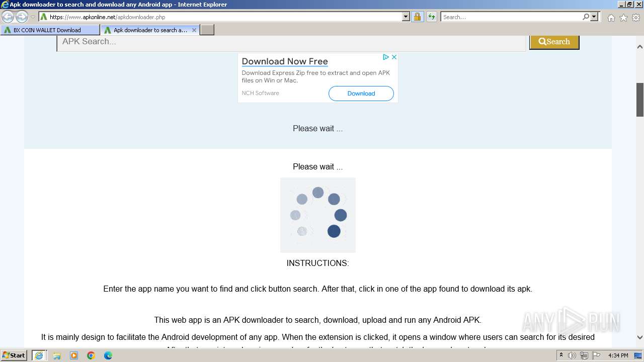This screenshot has height=362, width=644.
Task: Switch to BX COIN WALLET Download tab
Action: pyautogui.click(x=50, y=30)
